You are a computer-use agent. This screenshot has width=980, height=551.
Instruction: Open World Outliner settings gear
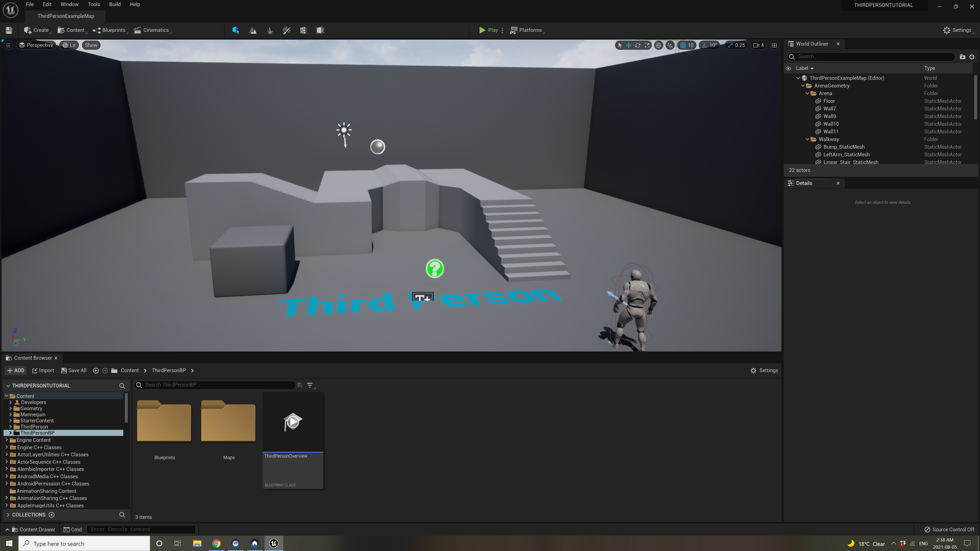[972, 57]
